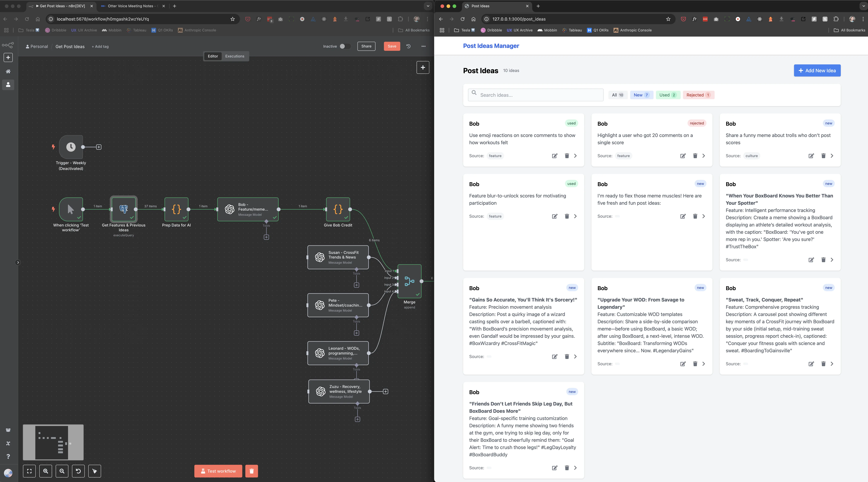Delete the emoji reactions idea card
The height and width of the screenshot is (482, 868).
(567, 156)
